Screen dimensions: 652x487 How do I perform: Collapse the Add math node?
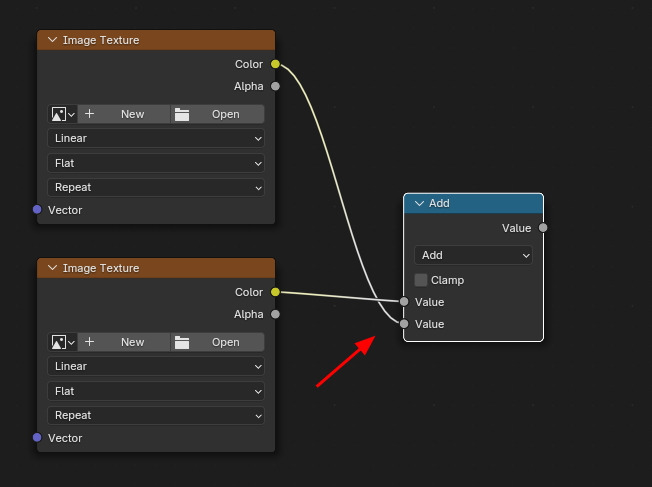coord(420,203)
